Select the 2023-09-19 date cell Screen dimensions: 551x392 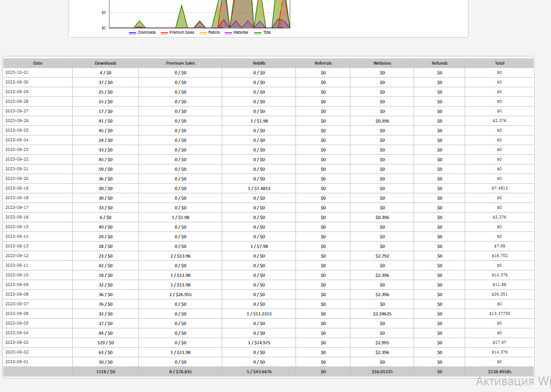pyautogui.click(x=38, y=189)
